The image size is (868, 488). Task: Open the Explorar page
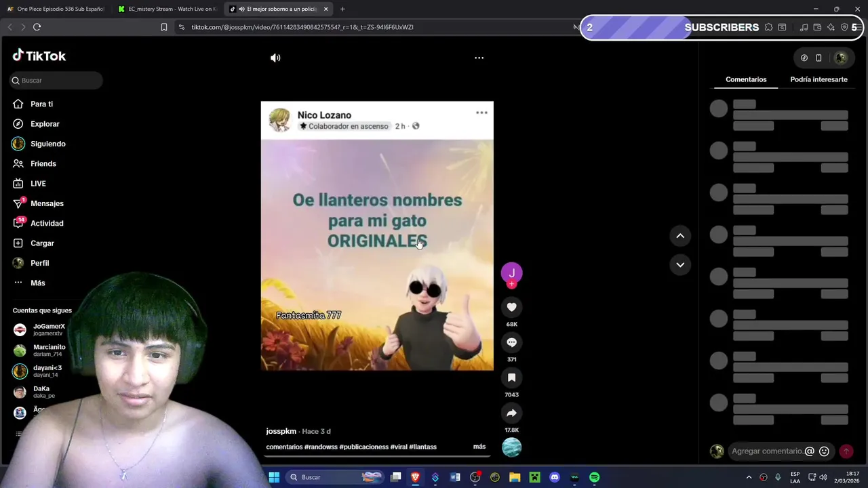pos(45,124)
